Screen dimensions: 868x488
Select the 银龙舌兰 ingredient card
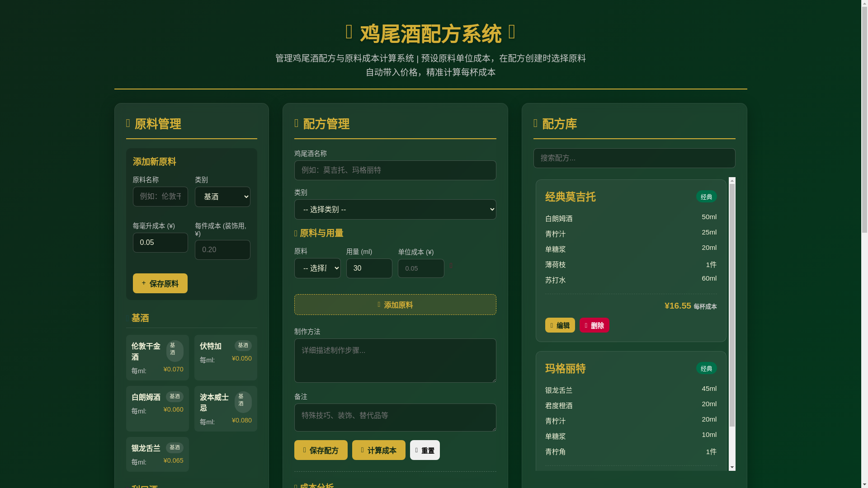(157, 454)
